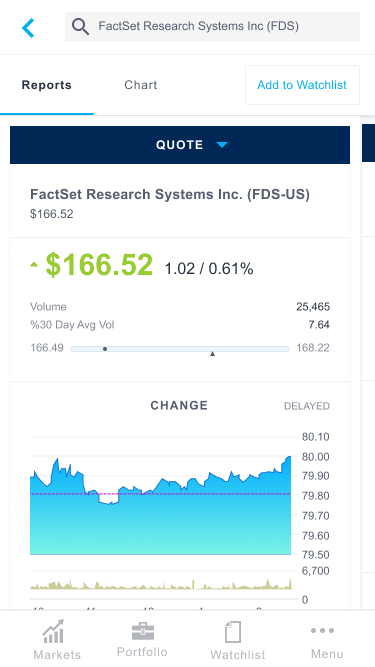Screen dimensions: 375x667
Task: Click the green up-arrow price indicator
Action: pos(34,265)
